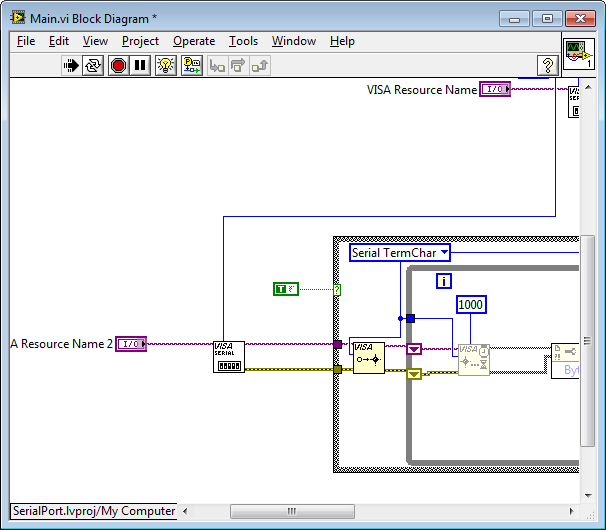Image resolution: width=606 pixels, height=530 pixels.
Task: Click the purple shift register arrow
Action: (413, 349)
